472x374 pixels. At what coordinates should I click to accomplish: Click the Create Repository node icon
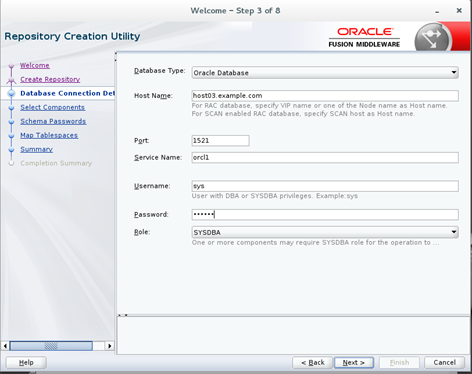tap(11, 80)
